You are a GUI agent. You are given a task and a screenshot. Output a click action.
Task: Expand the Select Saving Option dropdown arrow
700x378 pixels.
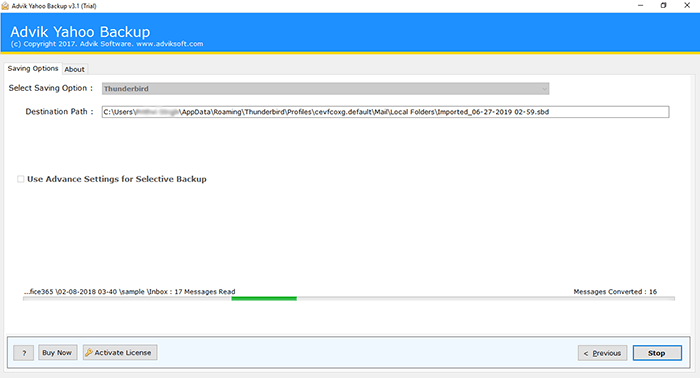[544, 88]
